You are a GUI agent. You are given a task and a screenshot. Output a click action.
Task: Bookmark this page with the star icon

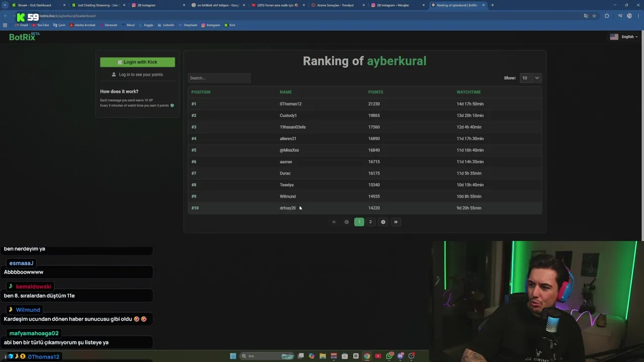(594, 16)
